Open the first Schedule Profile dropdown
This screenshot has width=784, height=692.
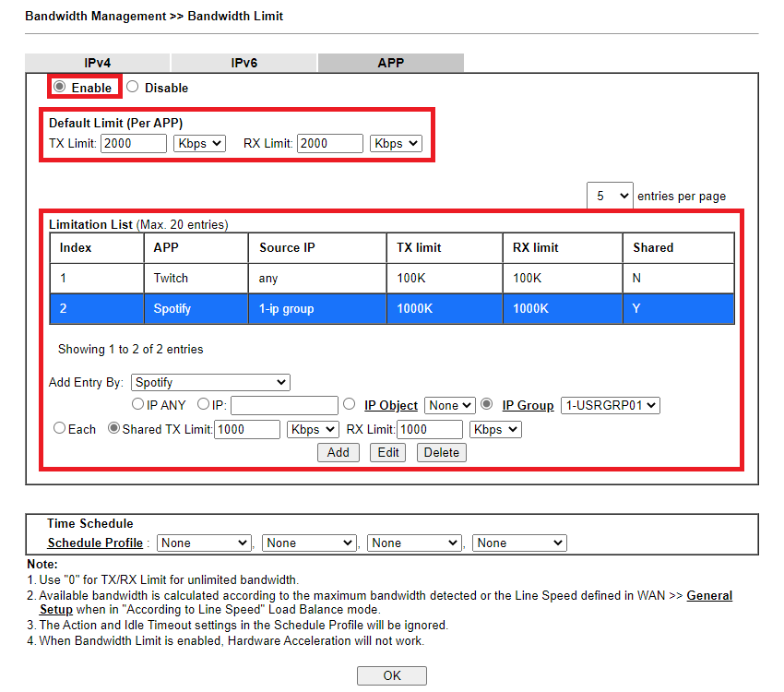[x=205, y=543]
